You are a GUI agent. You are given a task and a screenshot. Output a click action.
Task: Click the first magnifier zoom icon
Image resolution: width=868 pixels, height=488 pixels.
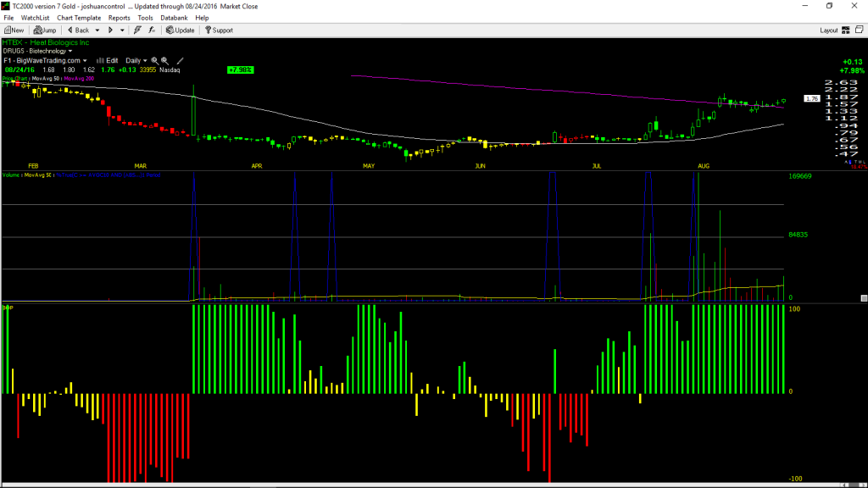(155, 61)
